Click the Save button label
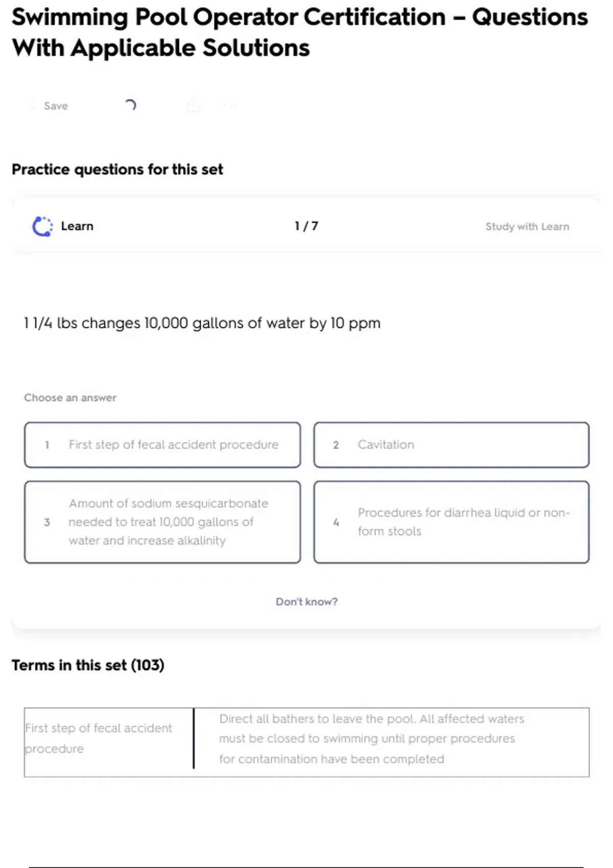The height and width of the screenshot is (868, 613). pos(56,106)
